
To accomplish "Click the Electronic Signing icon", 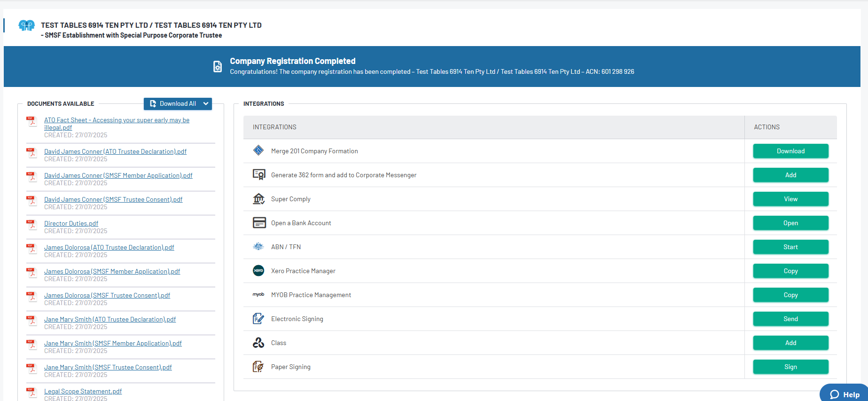I will point(258,319).
